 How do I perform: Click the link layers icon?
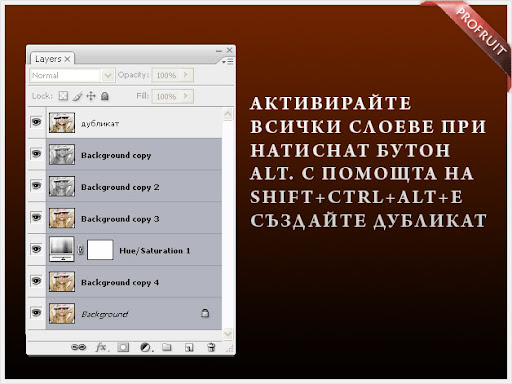point(79,347)
